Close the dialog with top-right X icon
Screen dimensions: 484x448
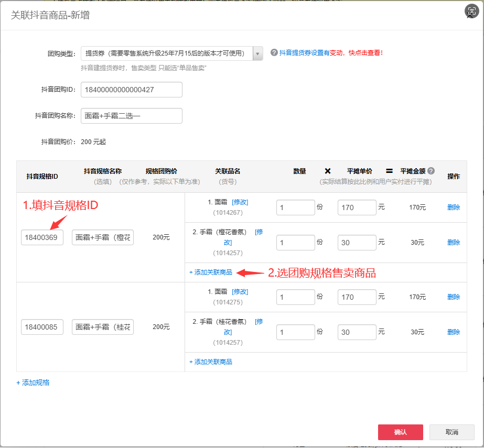pyautogui.click(x=471, y=12)
